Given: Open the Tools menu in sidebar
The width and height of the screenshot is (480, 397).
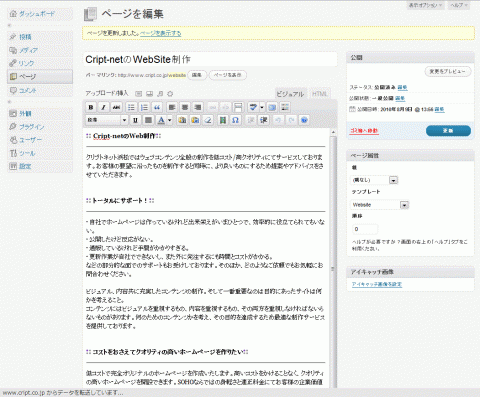Looking at the screenshot, I should click(40, 153).
